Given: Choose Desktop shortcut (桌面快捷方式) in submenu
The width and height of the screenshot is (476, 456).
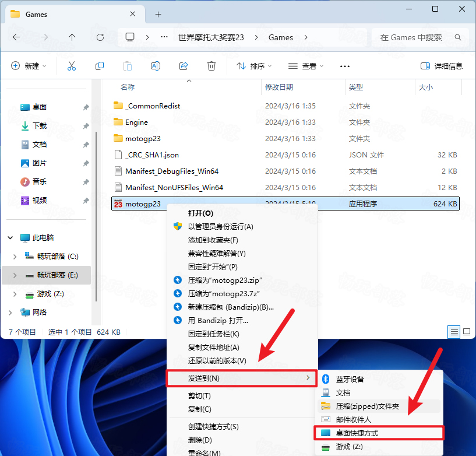Looking at the screenshot, I should click(379, 433).
